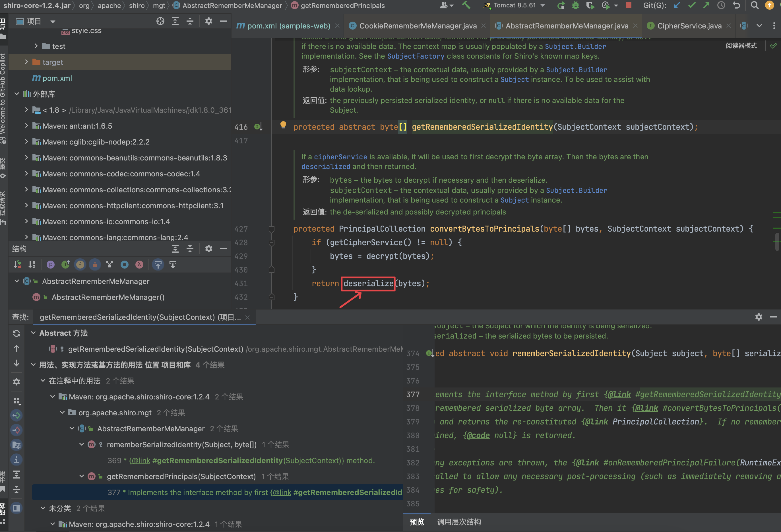Screen dimensions: 781x532
Task: Toggle show anonymous classes circle filter
Action: pyautogui.click(x=124, y=265)
